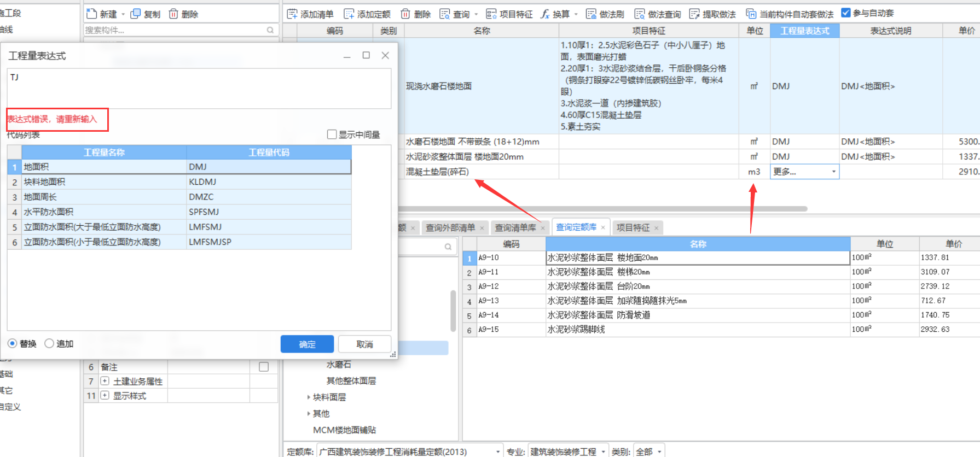Select the 地面积 DMJ row
The height and width of the screenshot is (457, 980).
(x=179, y=167)
